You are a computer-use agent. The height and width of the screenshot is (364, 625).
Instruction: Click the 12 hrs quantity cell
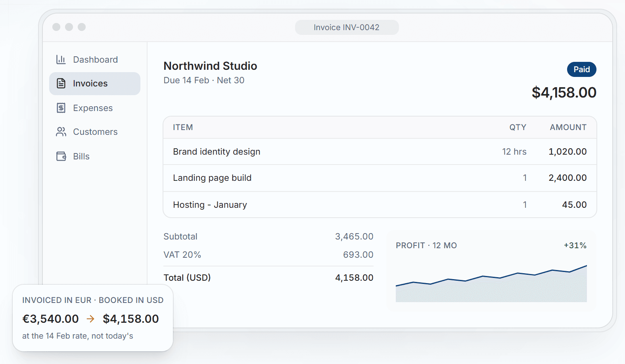pos(514,151)
